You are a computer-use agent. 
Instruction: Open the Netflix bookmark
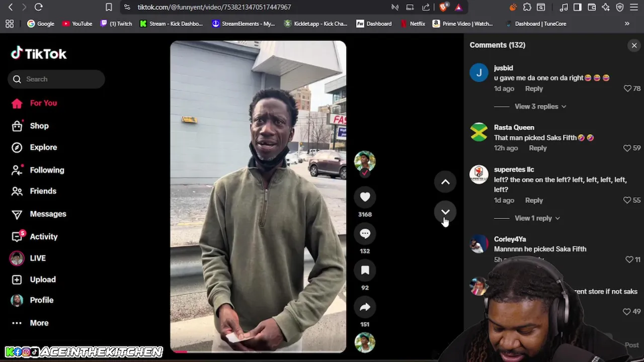(413, 24)
